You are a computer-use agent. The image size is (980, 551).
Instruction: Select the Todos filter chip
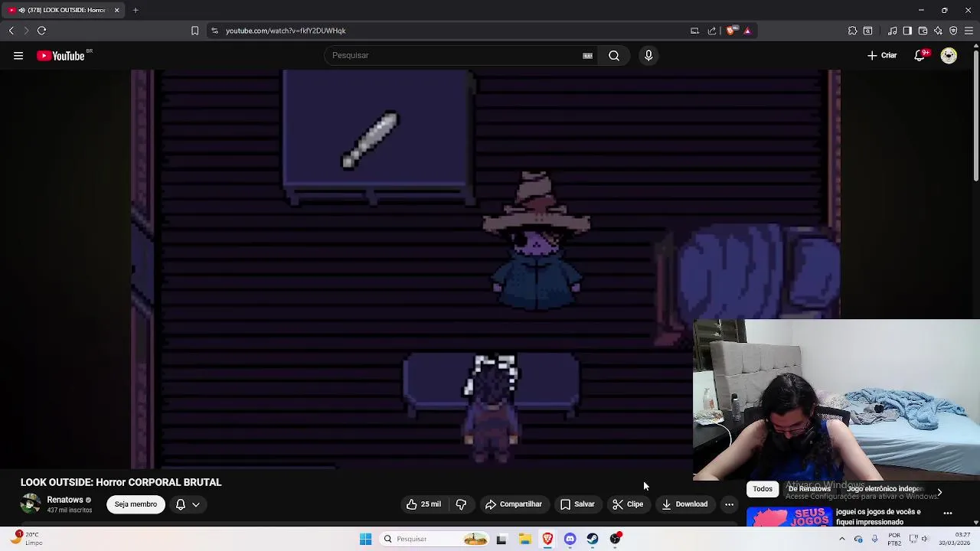tap(763, 489)
